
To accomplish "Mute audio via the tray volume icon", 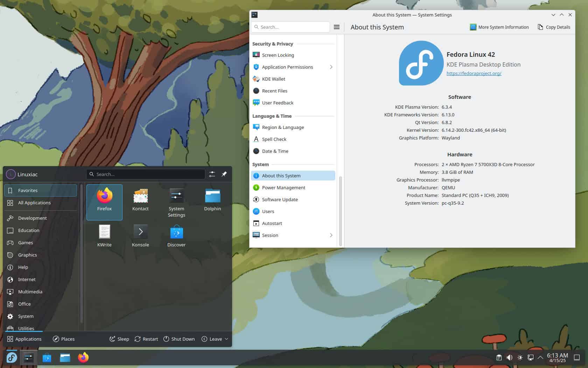I will pos(509,357).
